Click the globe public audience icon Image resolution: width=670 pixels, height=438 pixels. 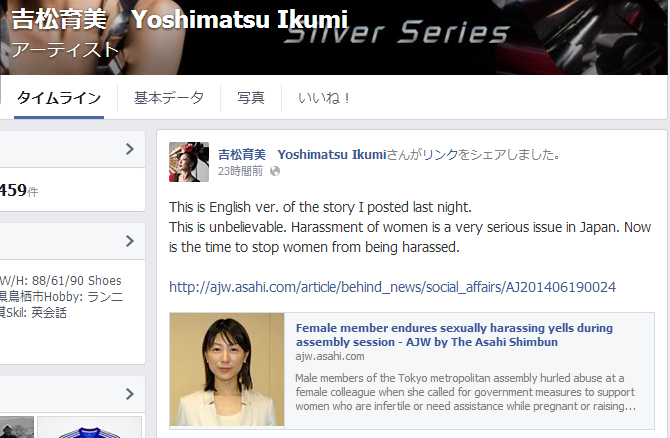275,171
